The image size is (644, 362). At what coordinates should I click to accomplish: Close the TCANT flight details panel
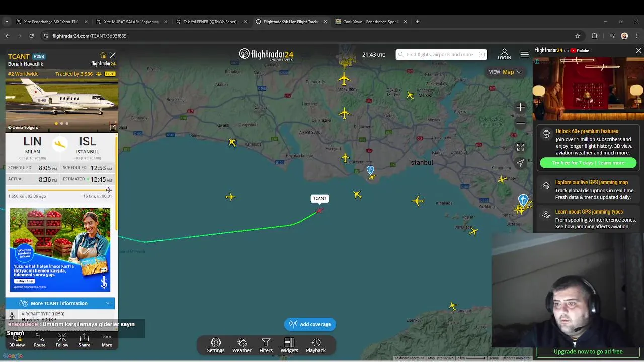point(113,55)
